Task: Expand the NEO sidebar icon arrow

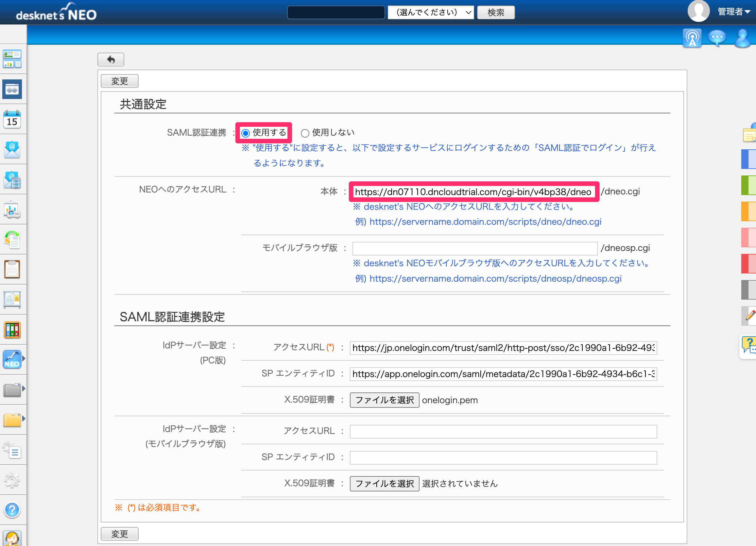Action: pyautogui.click(x=24, y=358)
